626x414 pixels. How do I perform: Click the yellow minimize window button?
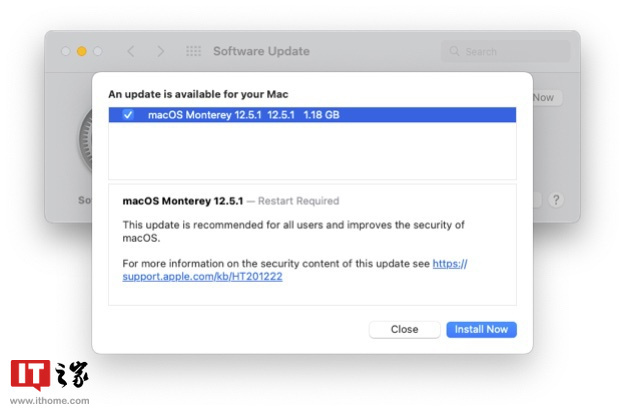(x=82, y=51)
